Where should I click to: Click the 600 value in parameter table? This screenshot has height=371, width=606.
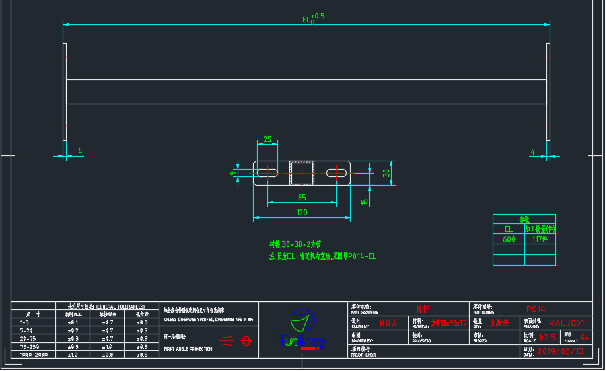point(509,239)
